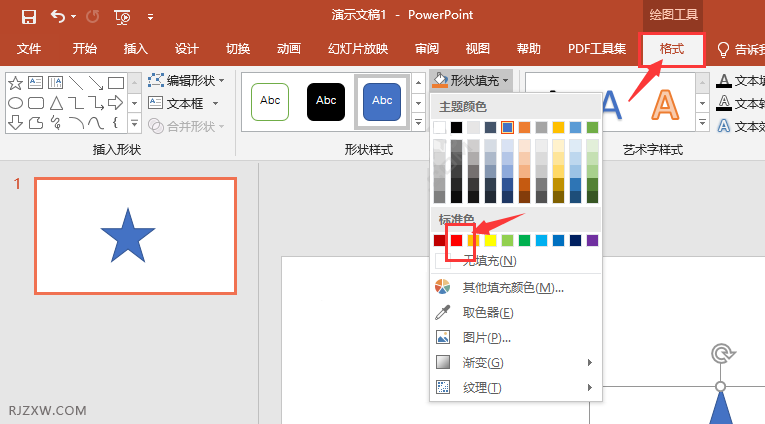Select the star shape in shapes gallery
Image resolution: width=765 pixels, height=424 pixels.
click(16, 83)
